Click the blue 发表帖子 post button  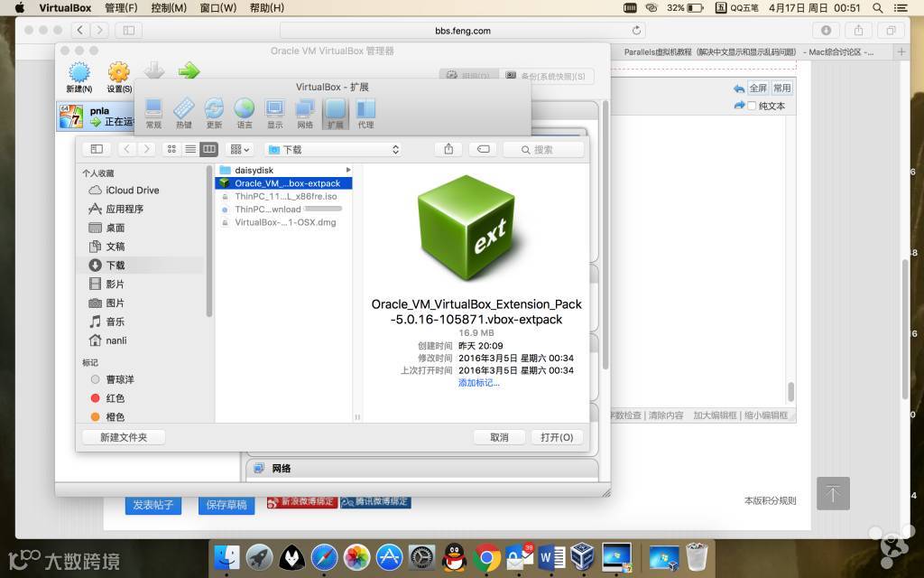click(153, 505)
